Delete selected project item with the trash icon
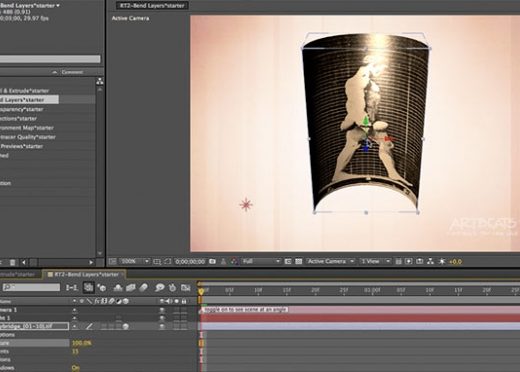 coord(12,262)
